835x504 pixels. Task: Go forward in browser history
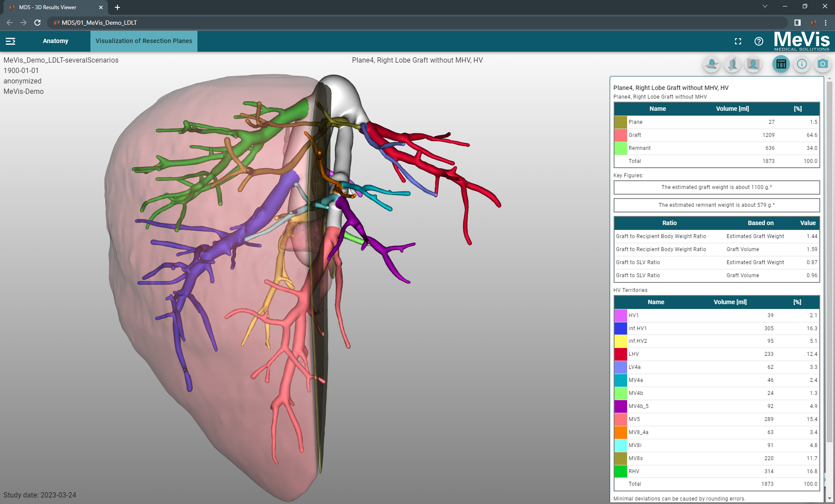click(x=23, y=23)
